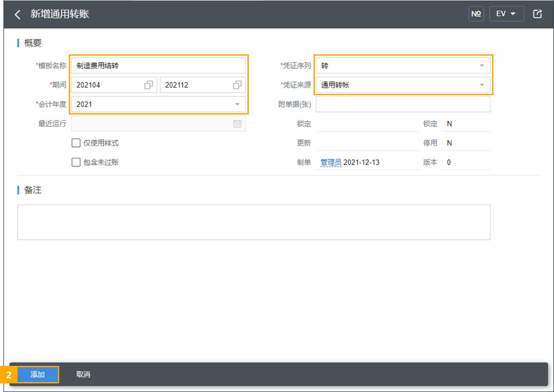The image size is (554, 392).
Task: Open the 管理员 user link
Action: 331,162
